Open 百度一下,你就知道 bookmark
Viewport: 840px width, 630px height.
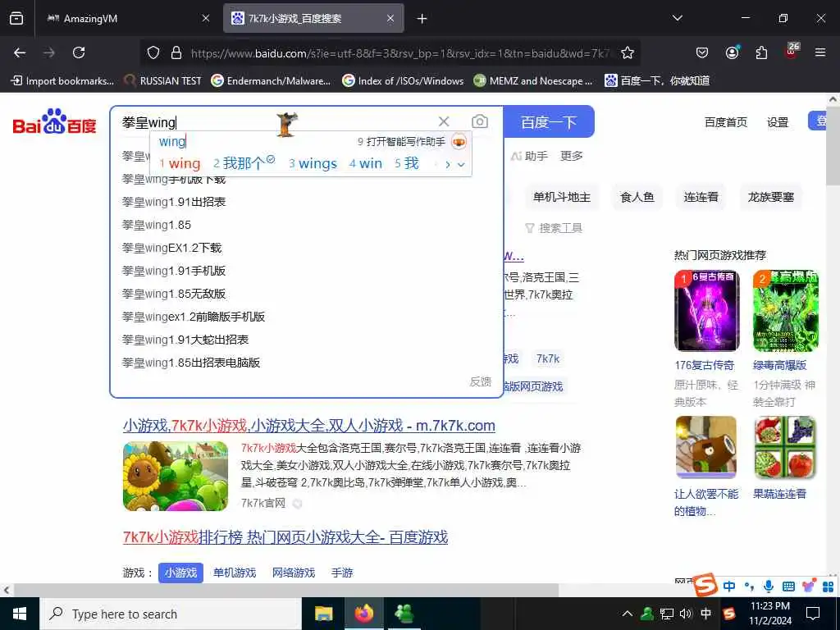coord(657,81)
